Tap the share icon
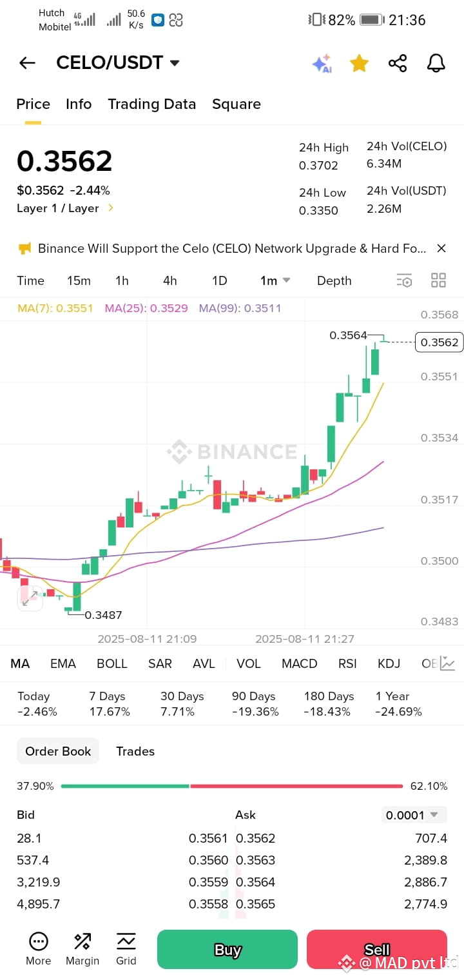464x980 pixels. coord(398,63)
